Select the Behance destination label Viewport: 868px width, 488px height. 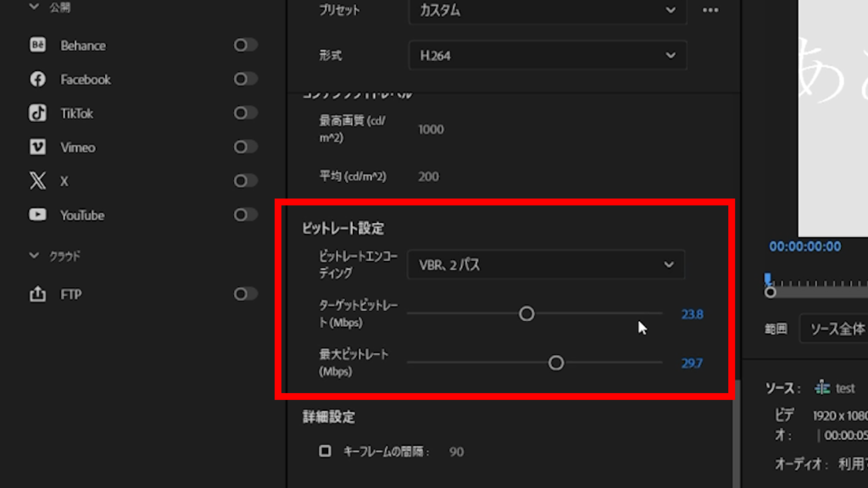[x=83, y=46]
